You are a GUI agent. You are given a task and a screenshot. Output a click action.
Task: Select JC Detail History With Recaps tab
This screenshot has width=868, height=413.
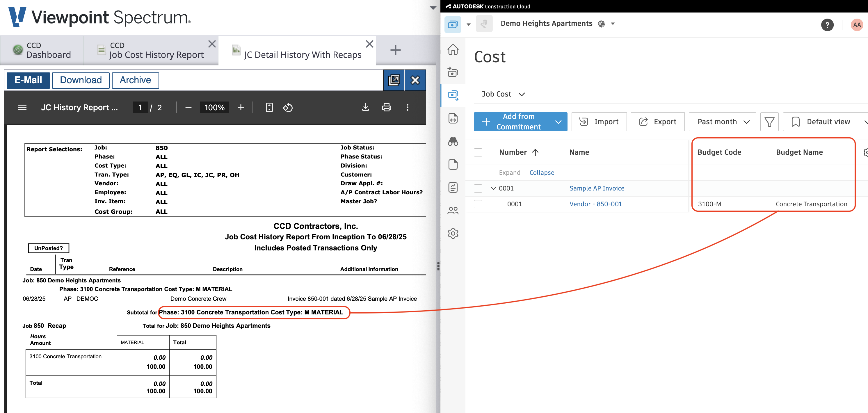(x=297, y=50)
